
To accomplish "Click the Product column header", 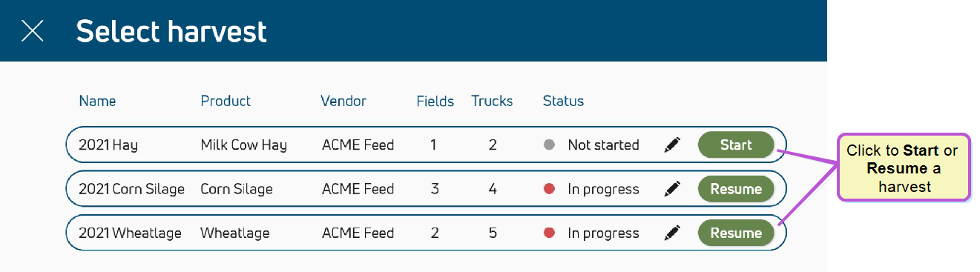I will coord(226,101).
